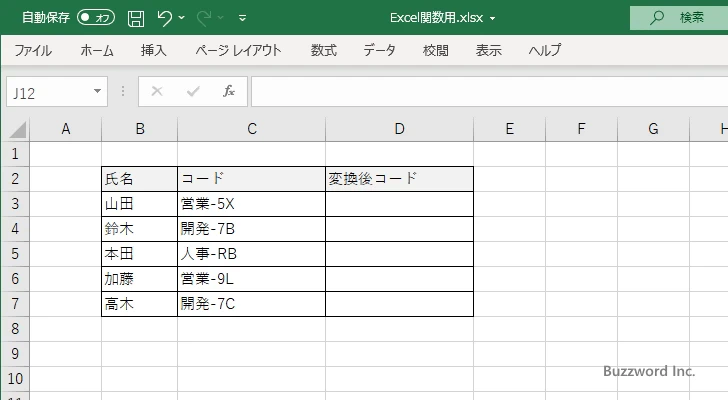Click the formula bar Cancel (X) icon

click(157, 91)
